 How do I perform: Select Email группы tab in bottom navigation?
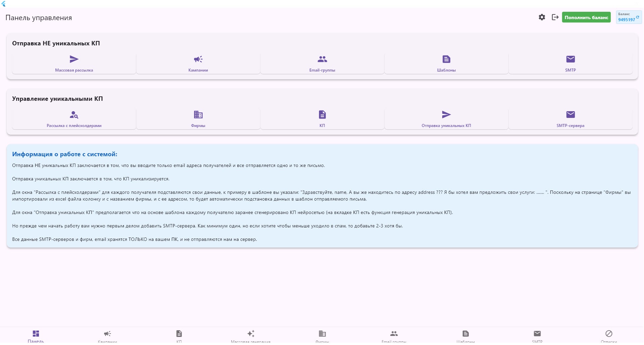click(x=394, y=336)
